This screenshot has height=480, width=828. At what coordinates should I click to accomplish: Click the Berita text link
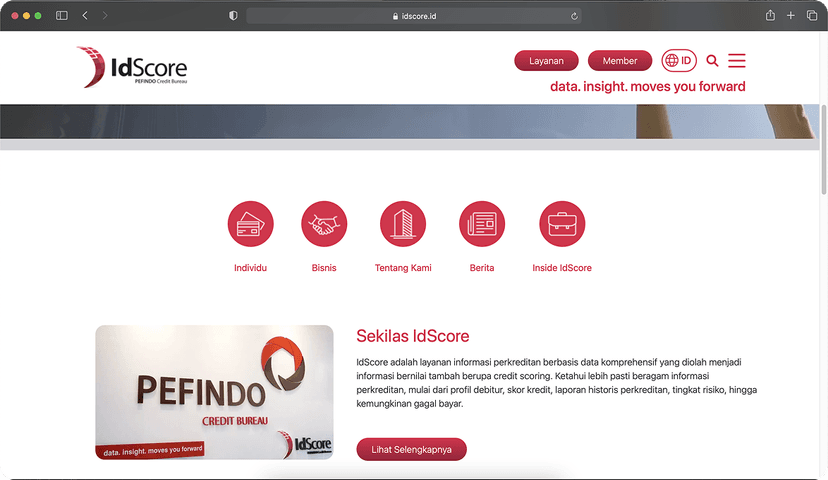(x=482, y=268)
